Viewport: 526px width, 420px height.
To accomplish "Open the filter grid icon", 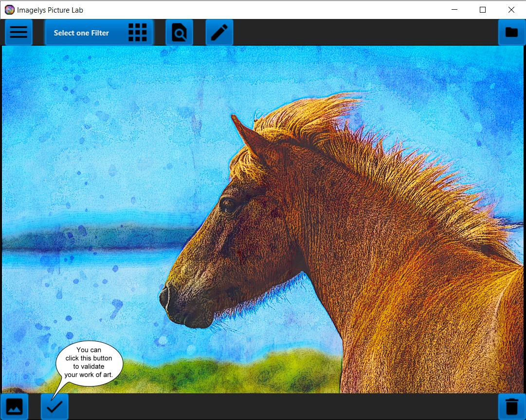I will [x=137, y=33].
